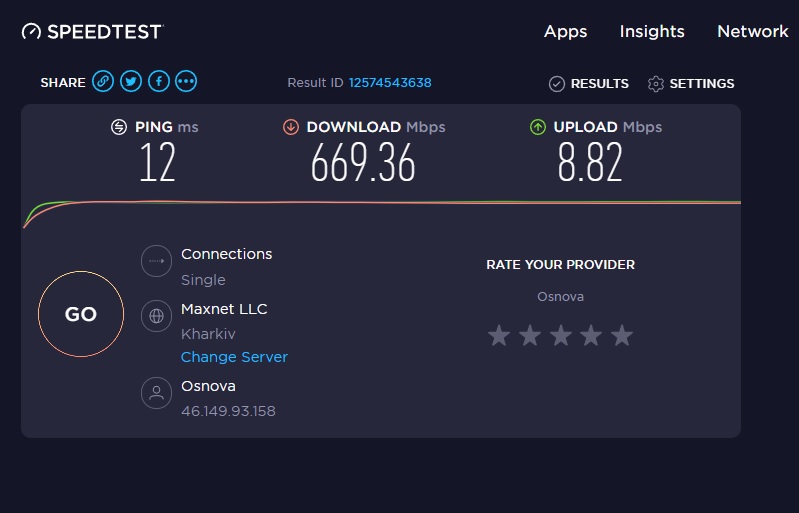Click the Osnova user profile icon
Viewport: 799px width, 513px height.
coord(156,393)
